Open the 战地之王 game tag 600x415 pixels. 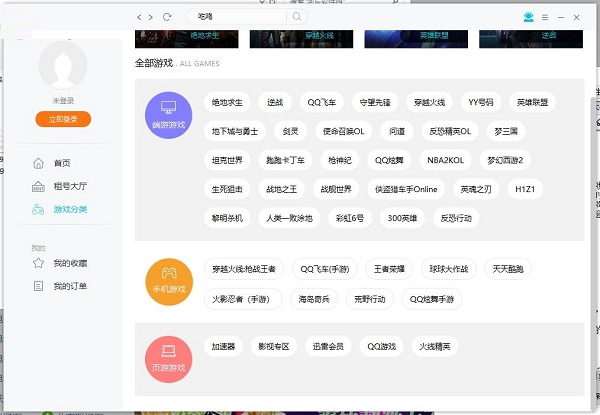tap(282, 189)
